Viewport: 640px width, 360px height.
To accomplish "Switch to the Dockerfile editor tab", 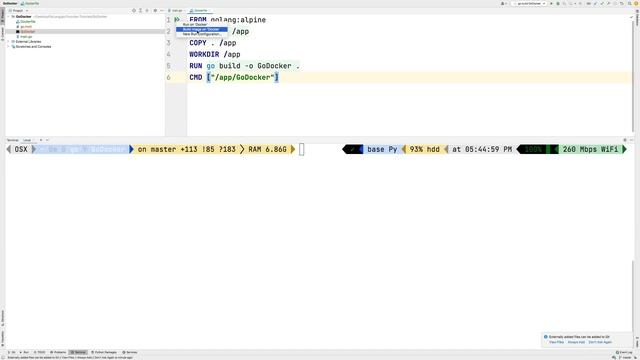I will [200, 11].
